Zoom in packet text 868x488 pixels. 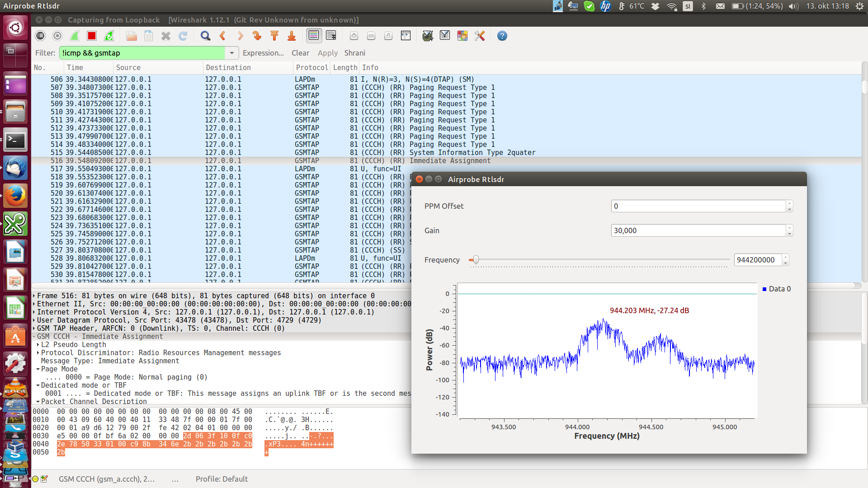(354, 36)
